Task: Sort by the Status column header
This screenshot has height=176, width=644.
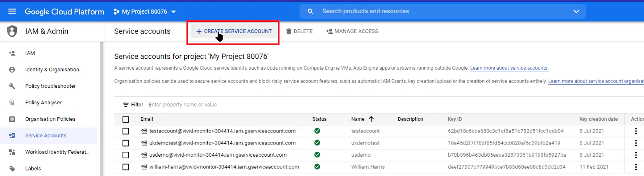Action: click(x=319, y=119)
